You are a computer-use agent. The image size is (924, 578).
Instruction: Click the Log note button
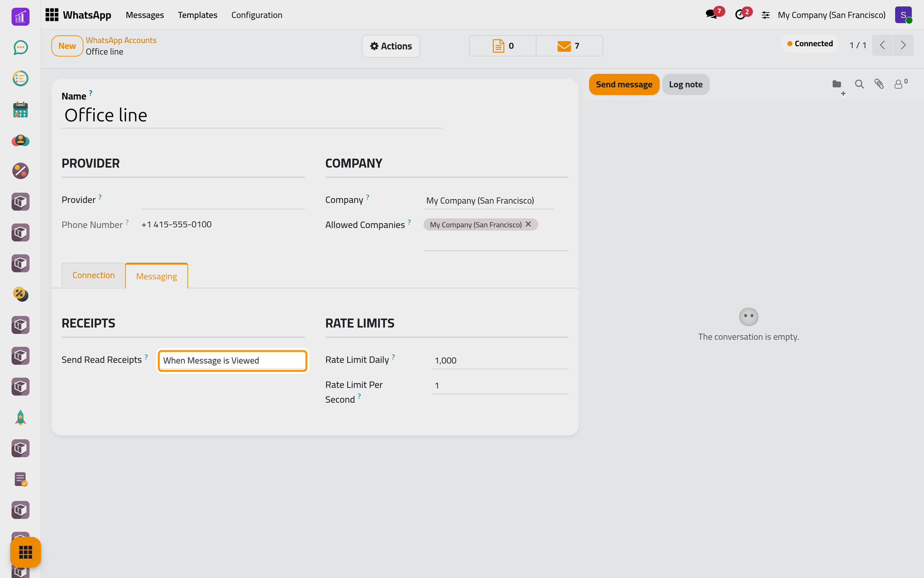pos(685,84)
